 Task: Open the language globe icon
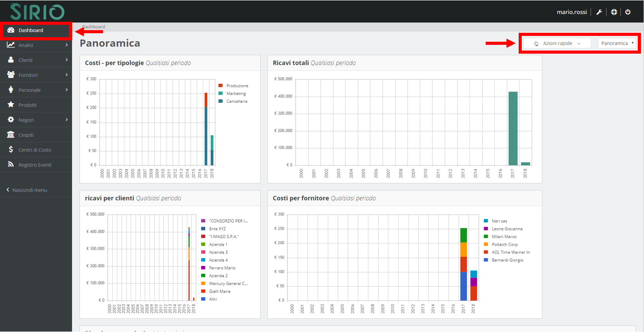pyautogui.click(x=614, y=12)
